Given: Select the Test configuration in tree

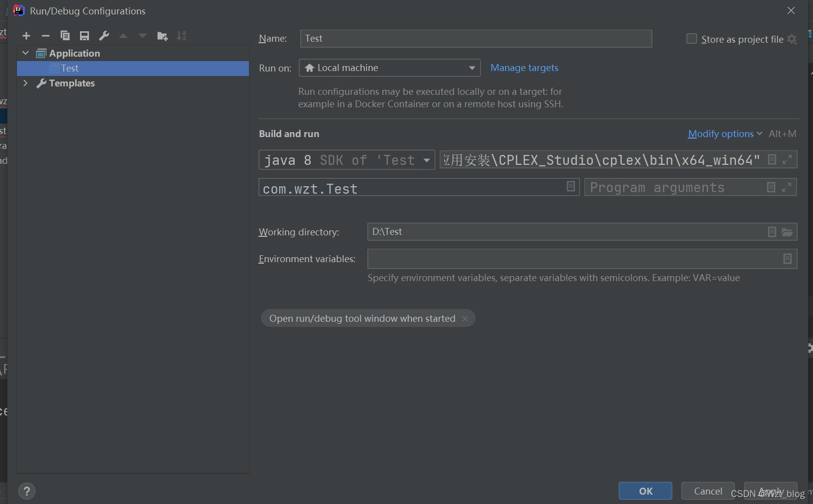Looking at the screenshot, I should 133,69.
